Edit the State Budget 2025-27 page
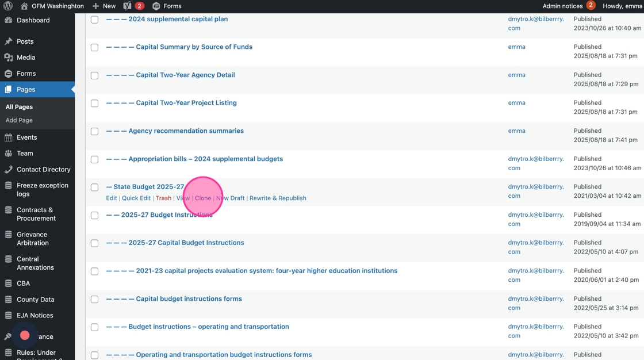Image resolution: width=644 pixels, height=360 pixels. (x=112, y=198)
